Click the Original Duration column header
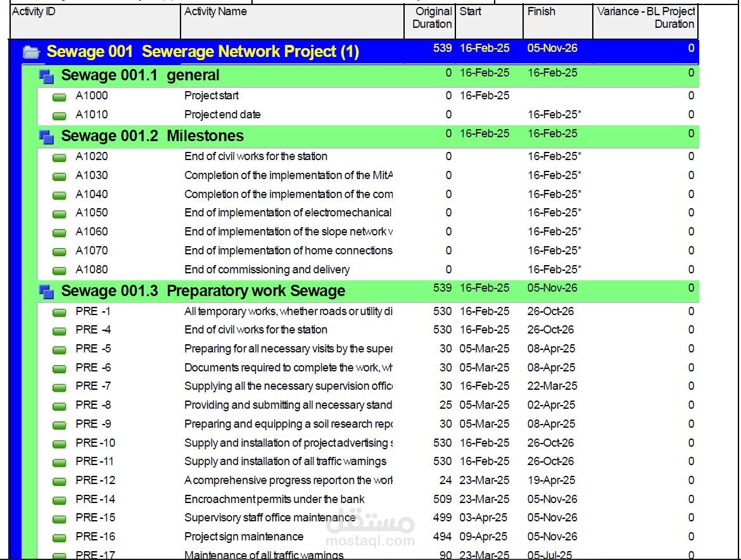Viewport: 741px width, 560px height. click(429, 22)
